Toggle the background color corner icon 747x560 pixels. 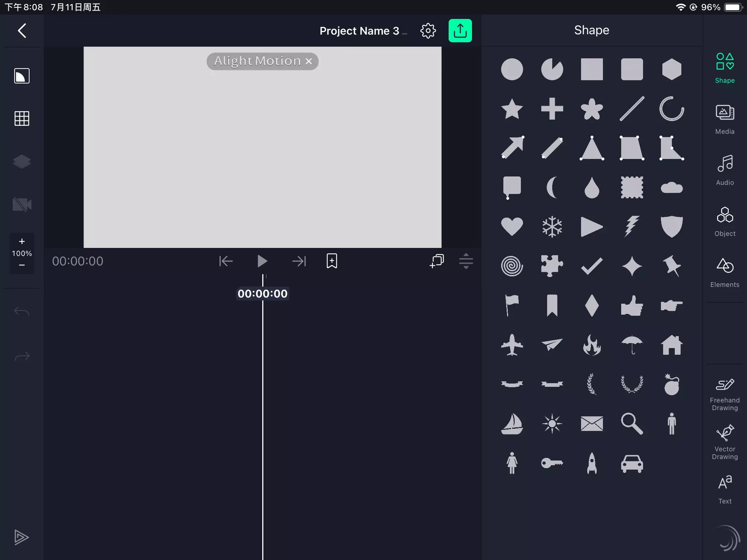(x=22, y=76)
